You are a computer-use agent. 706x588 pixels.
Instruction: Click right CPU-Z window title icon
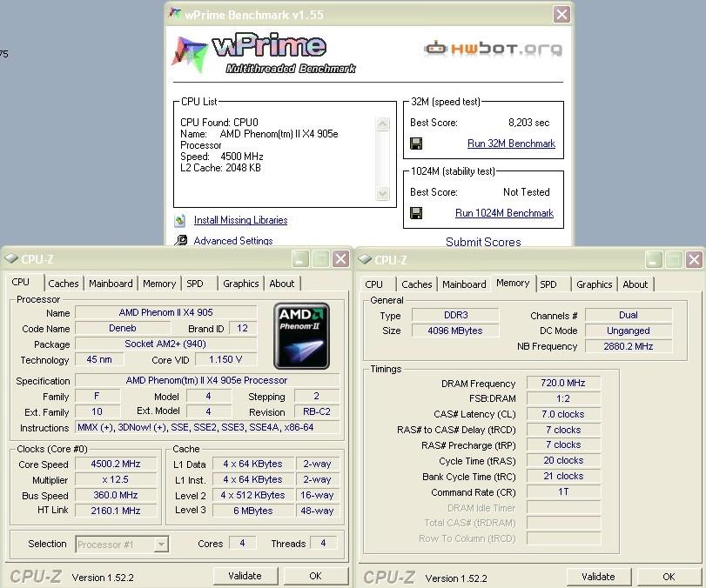[x=365, y=259]
